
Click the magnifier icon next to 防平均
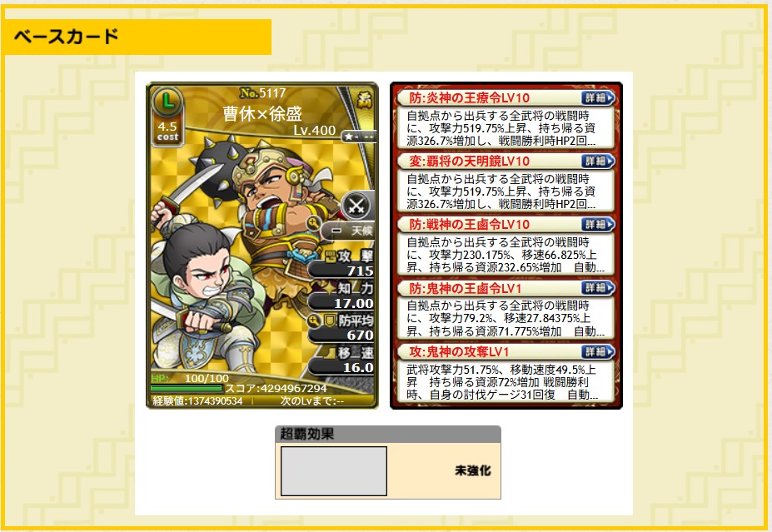(313, 321)
